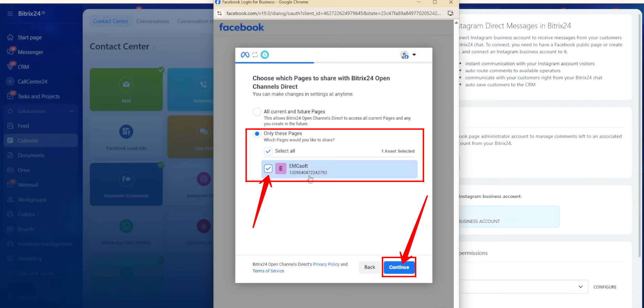Open the CRM sidebar icon

[x=10, y=67]
